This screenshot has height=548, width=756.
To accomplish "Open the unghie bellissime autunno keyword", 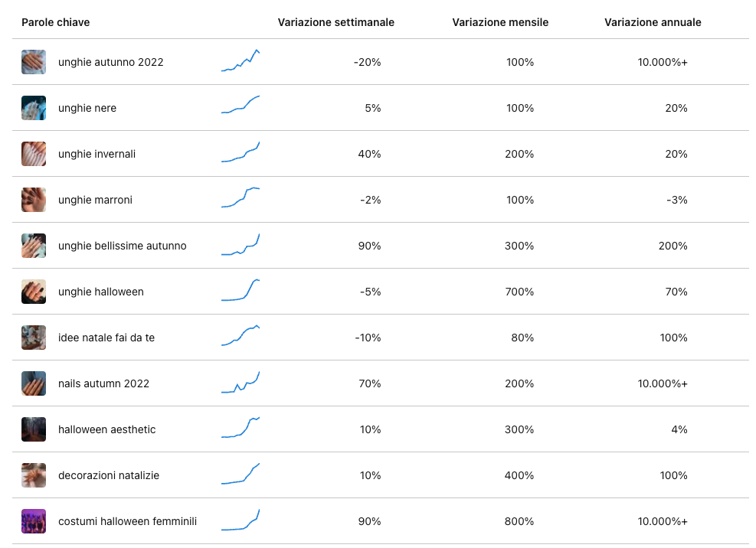I will click(122, 246).
